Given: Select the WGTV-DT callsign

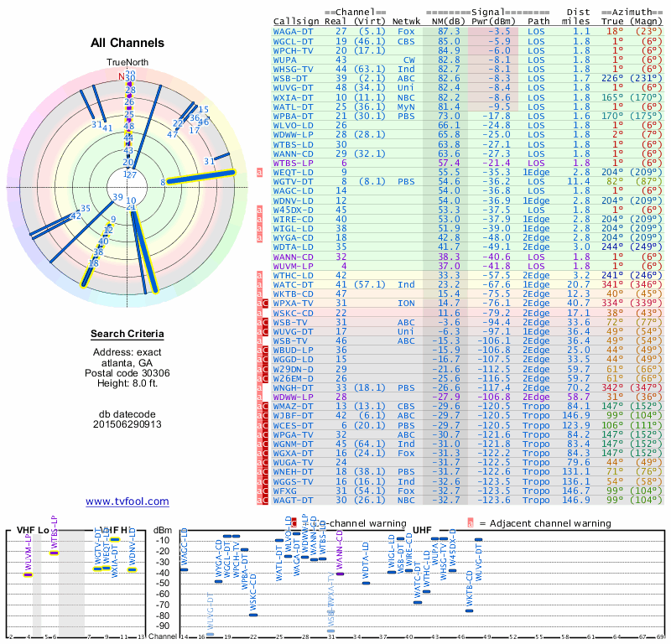Looking at the screenshot, I should (x=293, y=181).
